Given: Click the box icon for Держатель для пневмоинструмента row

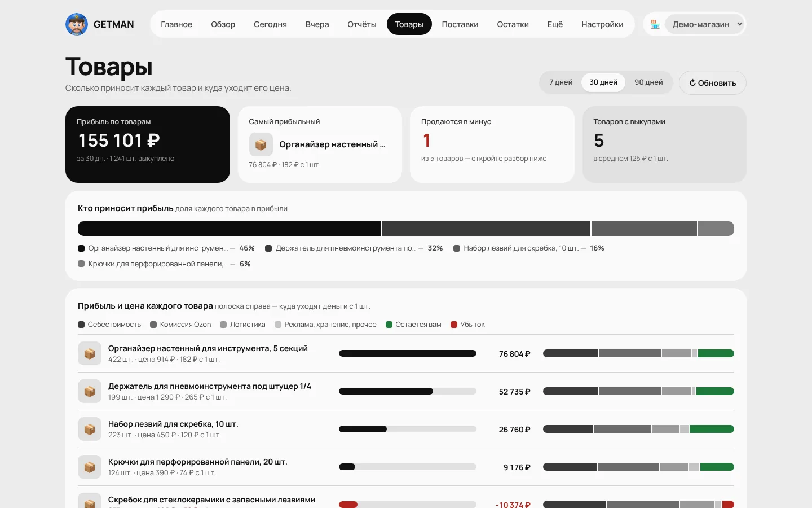Looking at the screenshot, I should pos(89,391).
